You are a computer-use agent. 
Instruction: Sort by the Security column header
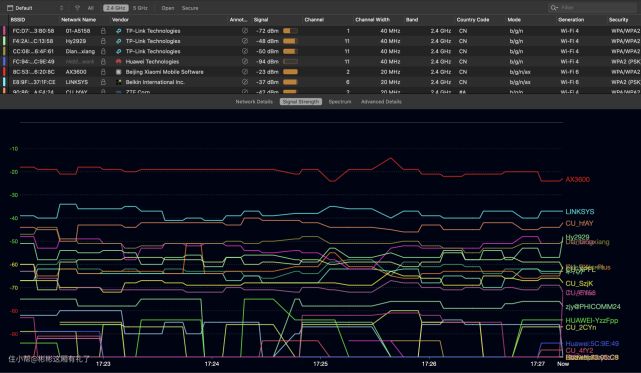pos(618,20)
